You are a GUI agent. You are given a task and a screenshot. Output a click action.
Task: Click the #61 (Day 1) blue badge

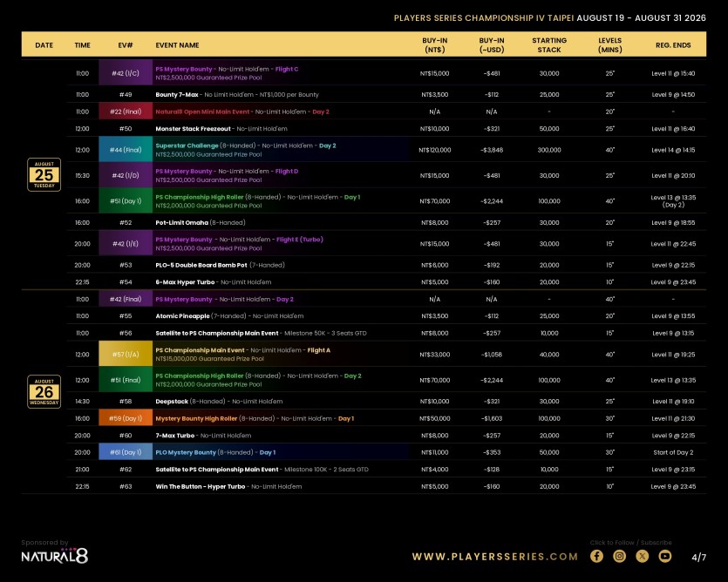[x=126, y=452]
